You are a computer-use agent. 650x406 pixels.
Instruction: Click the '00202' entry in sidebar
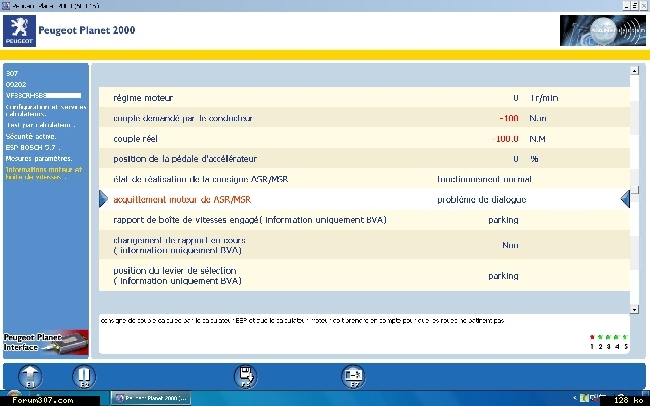(16, 84)
